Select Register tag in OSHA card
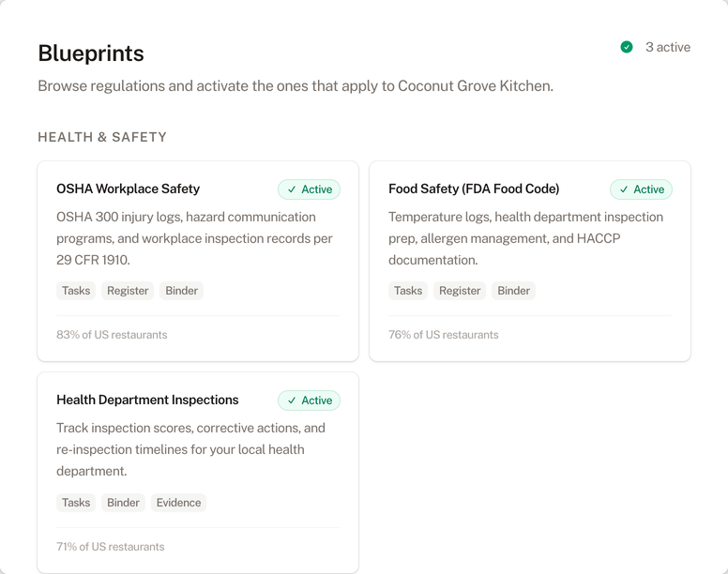The width and height of the screenshot is (728, 574). [x=128, y=291]
